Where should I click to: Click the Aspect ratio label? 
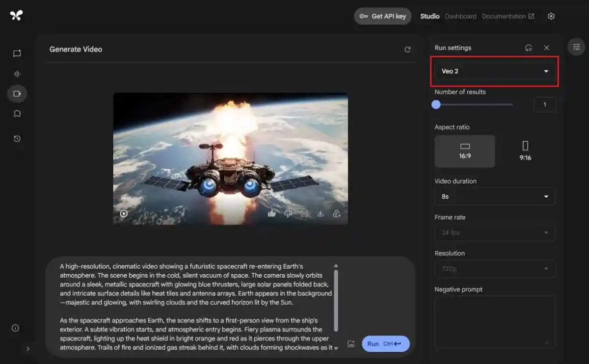452,127
